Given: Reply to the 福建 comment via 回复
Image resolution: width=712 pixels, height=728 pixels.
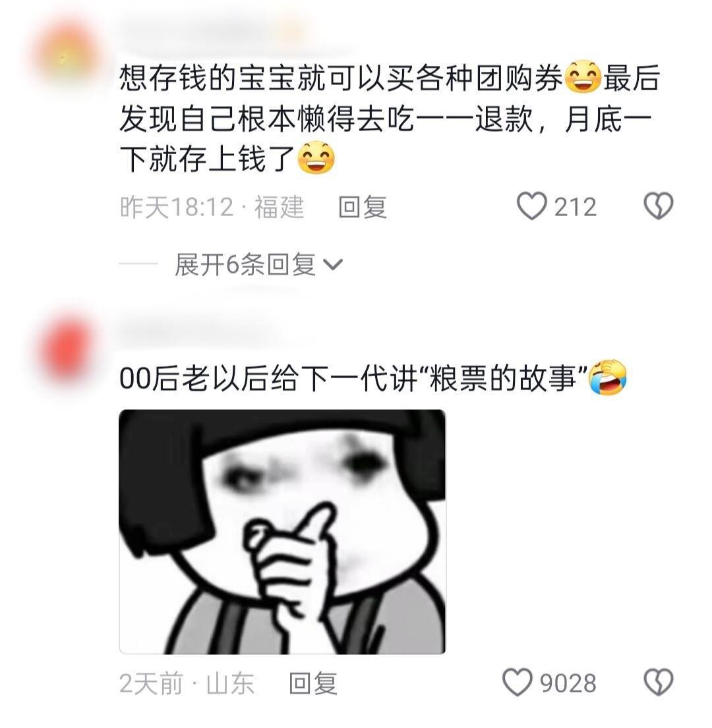Looking at the screenshot, I should tap(363, 207).
